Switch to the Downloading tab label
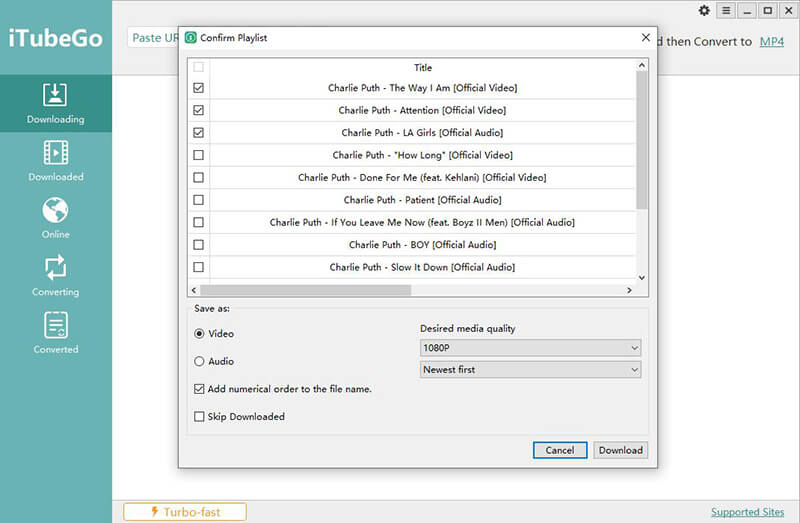Viewport: 800px width, 523px height. click(55, 119)
